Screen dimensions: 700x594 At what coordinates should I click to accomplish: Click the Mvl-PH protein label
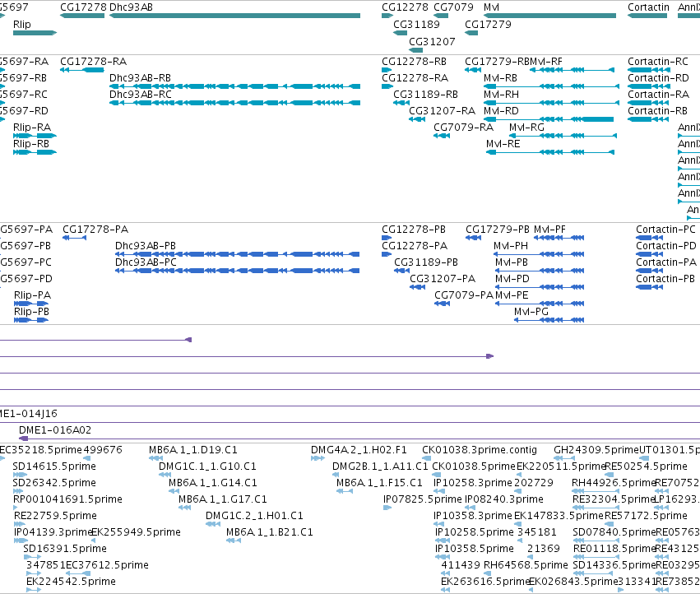(x=511, y=246)
